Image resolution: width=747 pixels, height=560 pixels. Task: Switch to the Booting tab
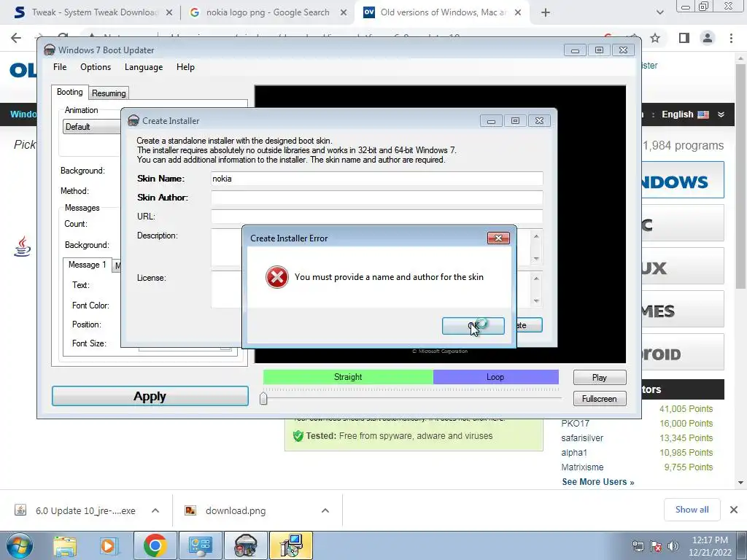(69, 92)
